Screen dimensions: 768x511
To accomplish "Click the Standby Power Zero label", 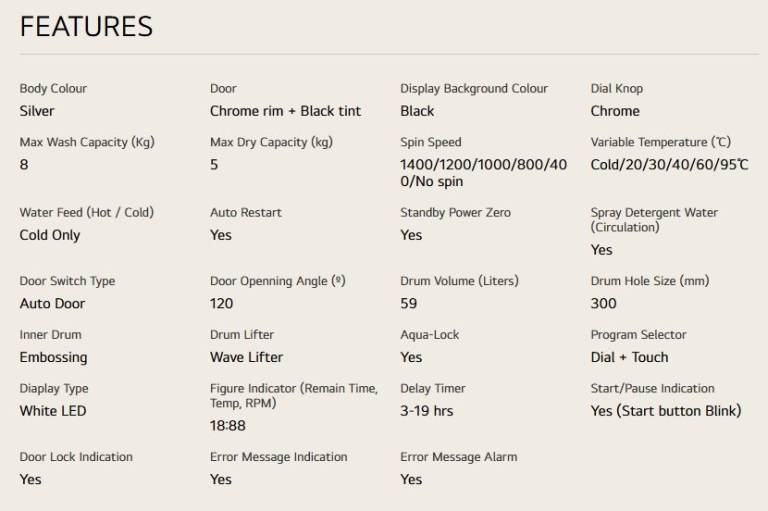I will pos(456,213).
